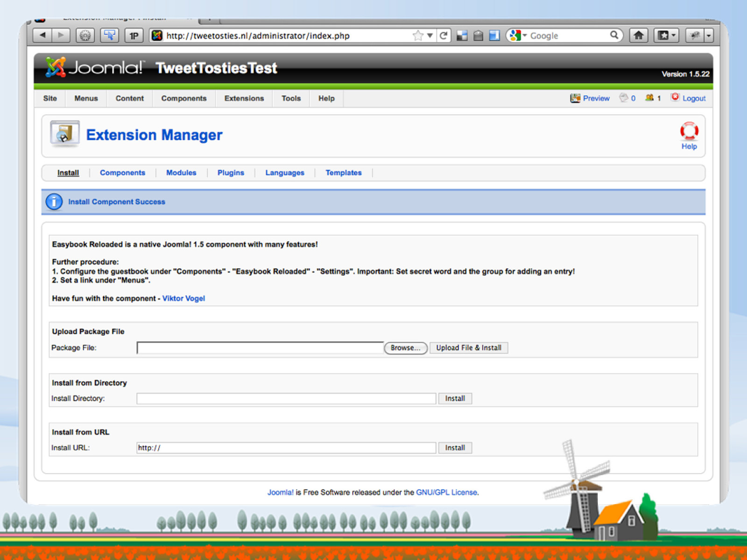The image size is (747, 560).
Task: Click the gear icon in browser toolbar
Action: click(x=85, y=35)
